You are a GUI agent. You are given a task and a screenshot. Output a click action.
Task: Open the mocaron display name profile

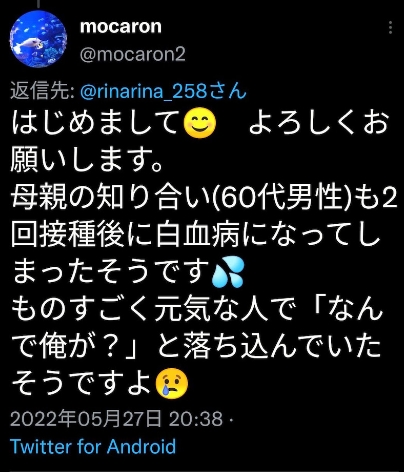[x=121, y=27]
